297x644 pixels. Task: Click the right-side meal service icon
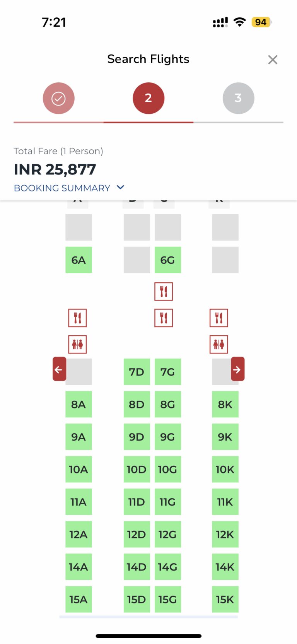click(x=218, y=318)
